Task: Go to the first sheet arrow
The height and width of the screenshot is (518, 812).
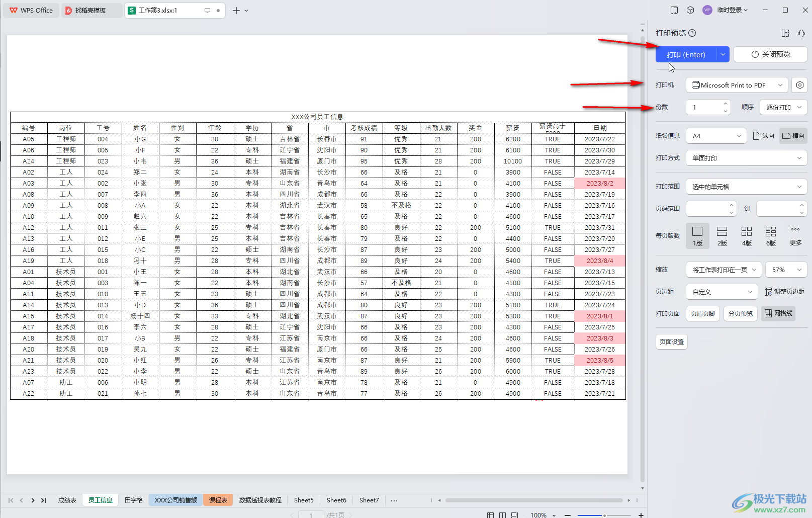Action: pyautogui.click(x=11, y=500)
